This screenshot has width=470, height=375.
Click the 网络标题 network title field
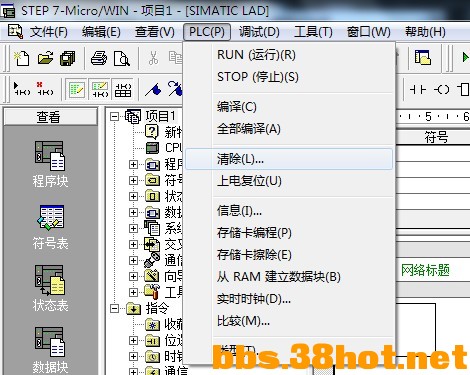click(425, 270)
